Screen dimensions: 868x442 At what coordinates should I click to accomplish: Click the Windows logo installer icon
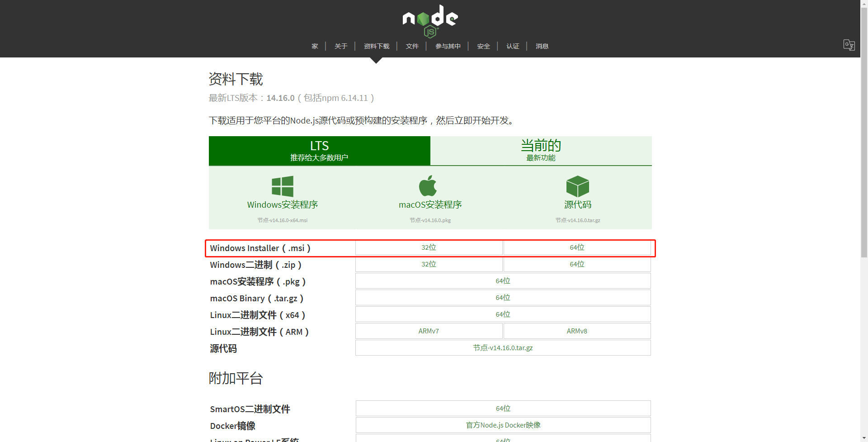[283, 186]
